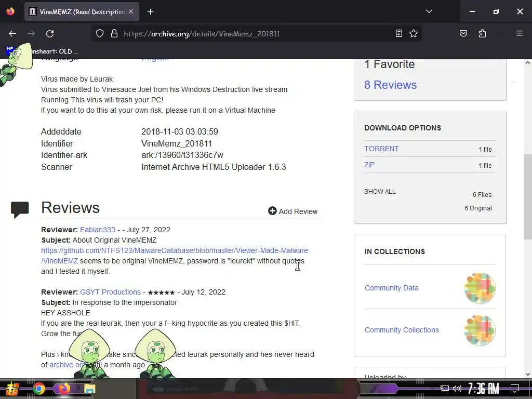
Task: Open the extensions puzzle icon
Action: 482,33
